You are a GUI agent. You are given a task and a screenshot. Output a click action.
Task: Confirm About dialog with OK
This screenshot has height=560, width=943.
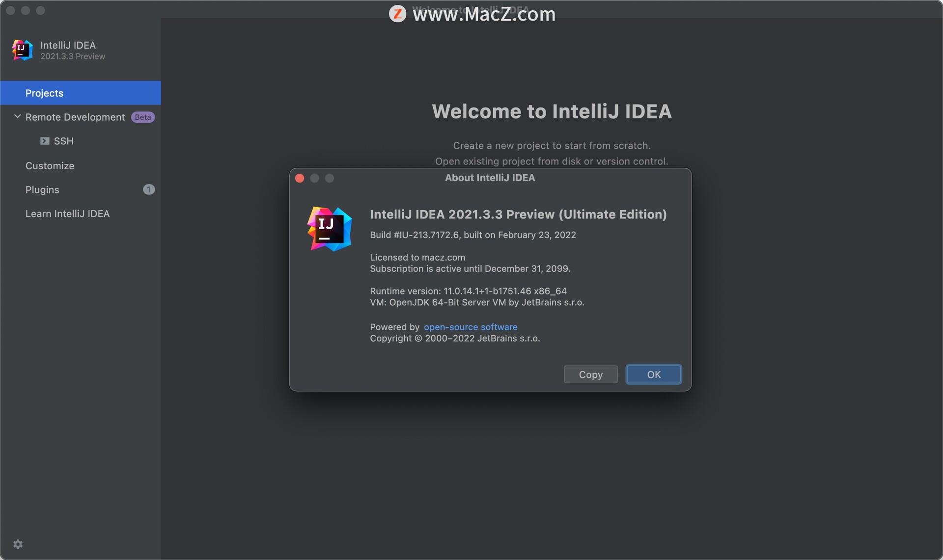point(654,374)
